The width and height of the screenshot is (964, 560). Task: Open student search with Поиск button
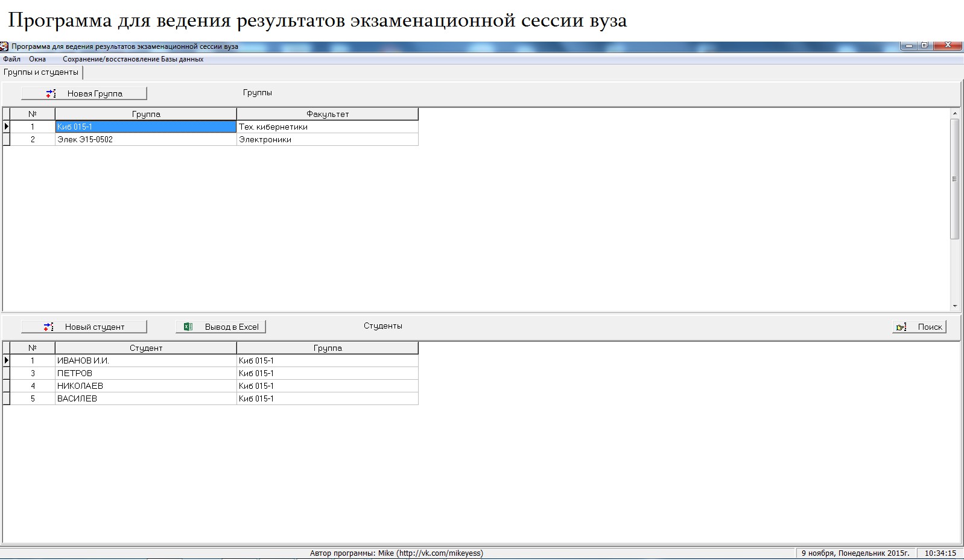click(919, 327)
